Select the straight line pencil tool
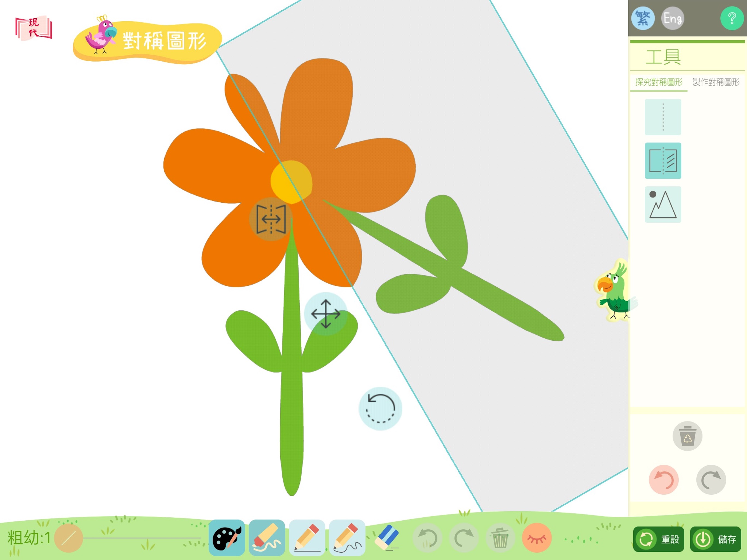The height and width of the screenshot is (560, 747). [x=307, y=538]
